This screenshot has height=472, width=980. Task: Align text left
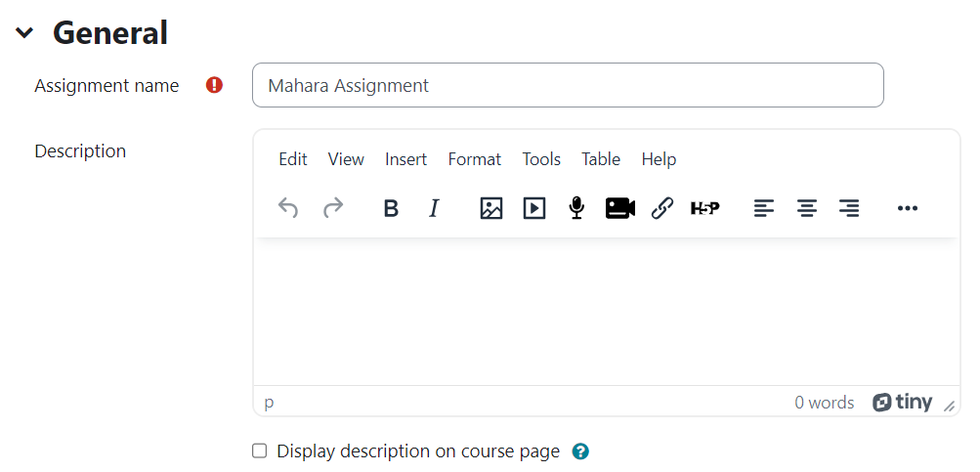[764, 208]
